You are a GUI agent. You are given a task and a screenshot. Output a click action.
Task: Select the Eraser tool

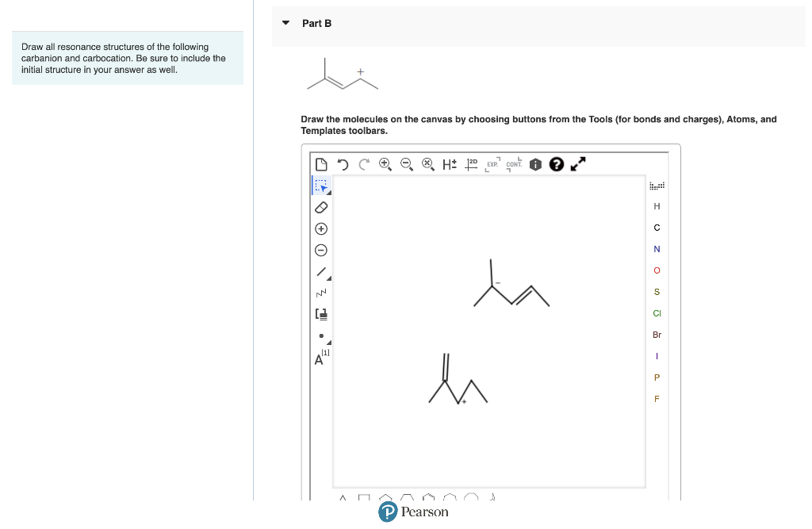[x=321, y=207]
